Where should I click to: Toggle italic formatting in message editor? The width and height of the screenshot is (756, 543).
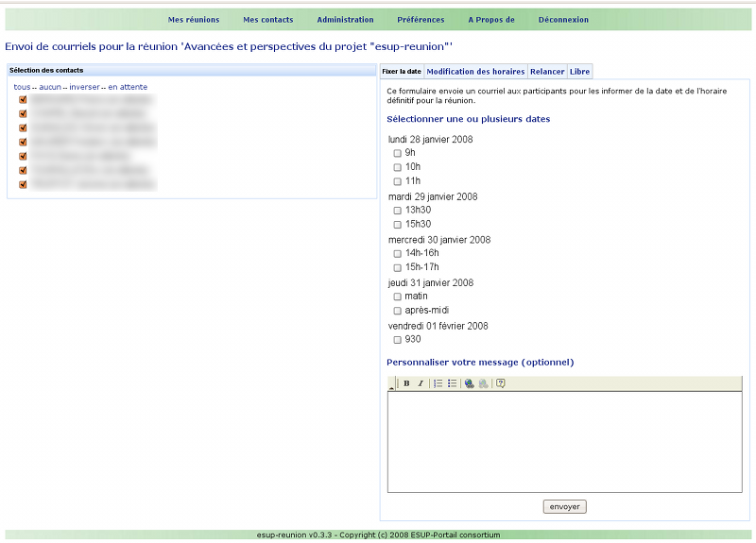(421, 383)
